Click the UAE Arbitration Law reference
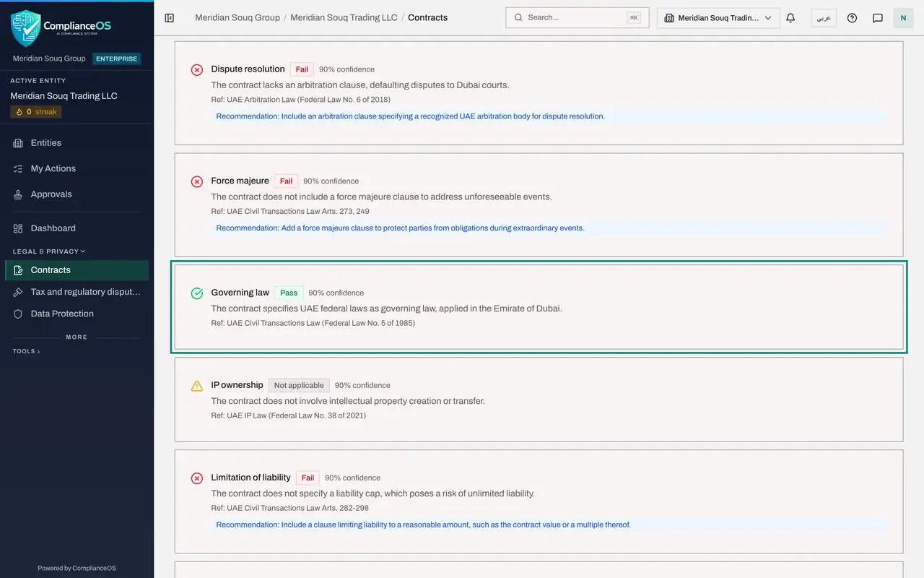 (300, 100)
